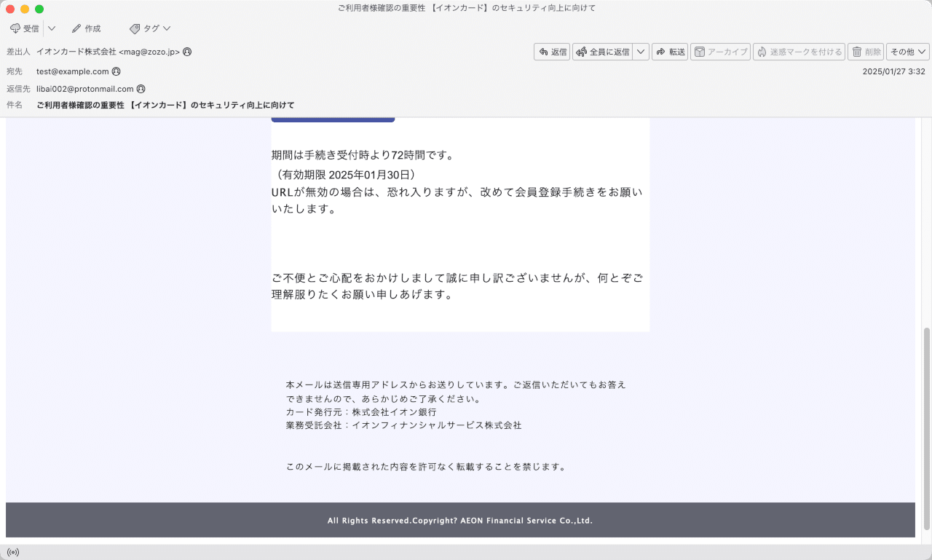Click the contact icon beside libai002@protonmail.com
Screen dimensions: 932x560
(x=141, y=89)
